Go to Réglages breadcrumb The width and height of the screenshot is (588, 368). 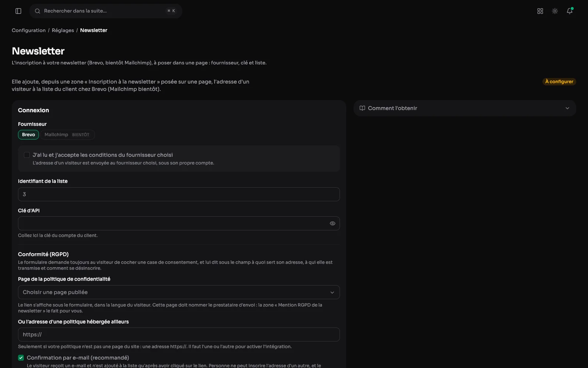point(63,30)
